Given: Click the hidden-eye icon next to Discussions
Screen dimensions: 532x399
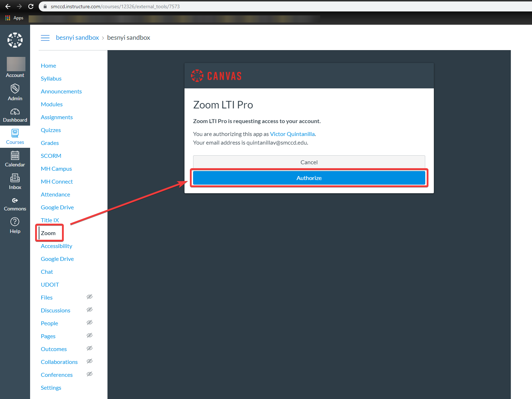Looking at the screenshot, I should point(90,310).
